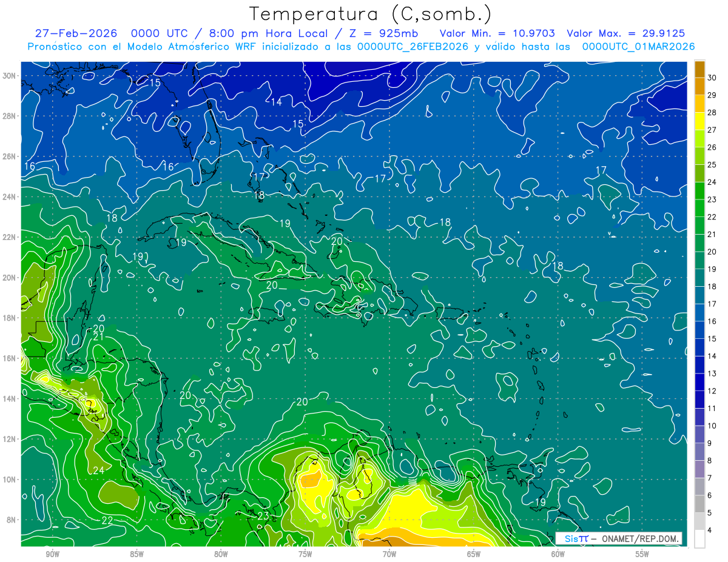This screenshot has height=562, width=728.
Task: Click the color bar scale label 6
Action: coord(710,495)
